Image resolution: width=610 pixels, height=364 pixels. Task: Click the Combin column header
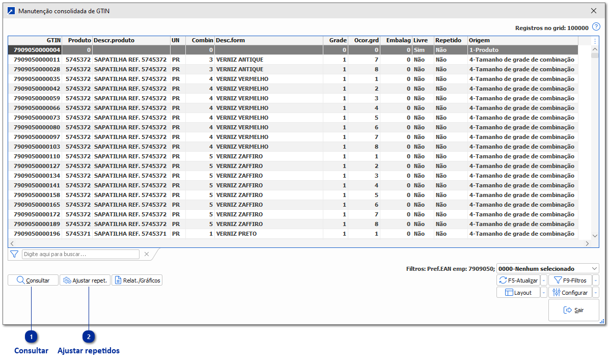[x=200, y=40]
